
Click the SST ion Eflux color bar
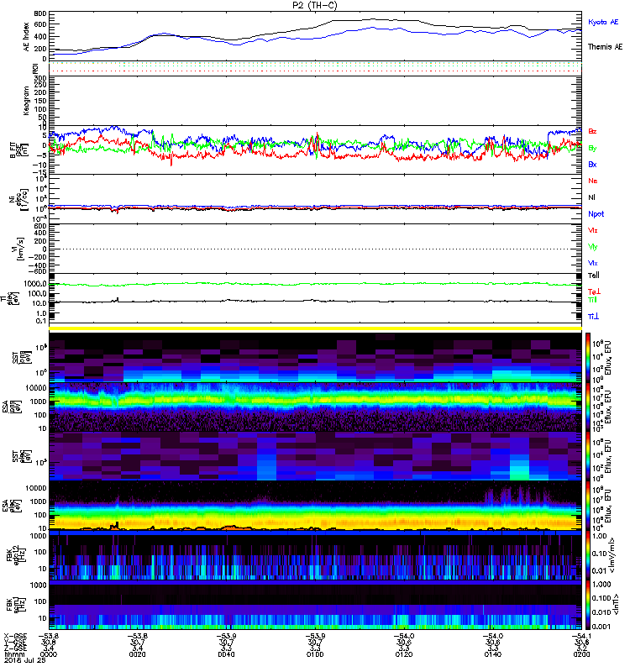tap(588, 357)
